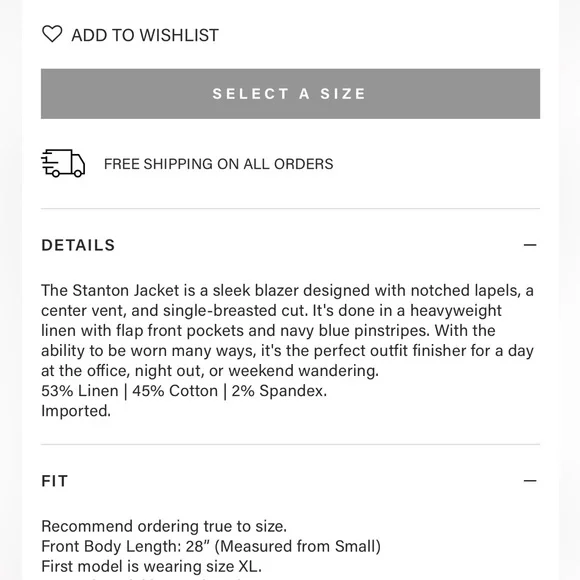Click the Details section heading
Image resolution: width=580 pixels, height=580 pixels.
pyautogui.click(x=78, y=245)
